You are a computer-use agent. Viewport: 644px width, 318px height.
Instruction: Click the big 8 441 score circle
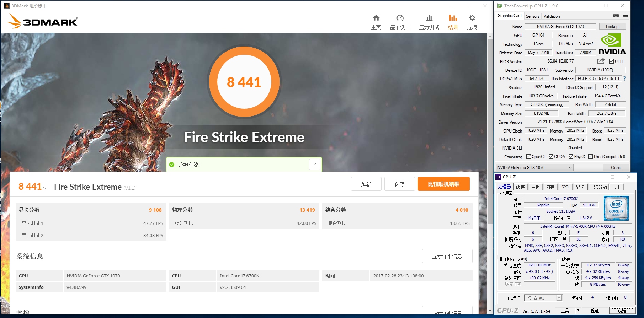(244, 82)
